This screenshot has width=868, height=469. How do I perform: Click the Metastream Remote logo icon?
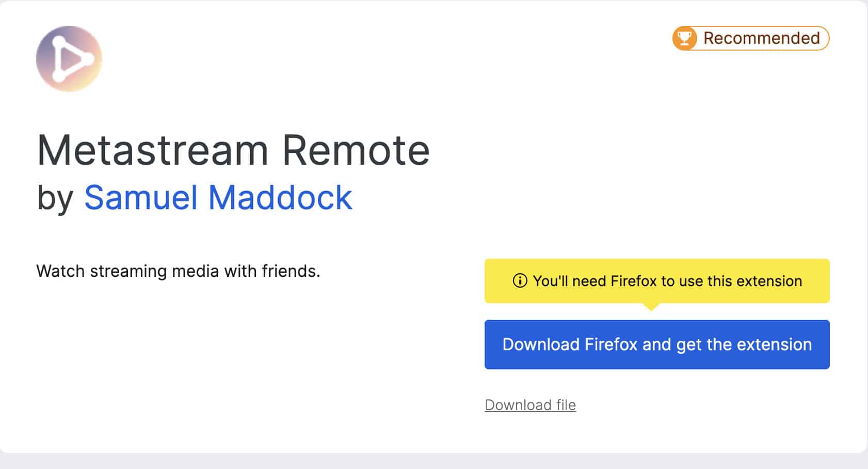coord(69,59)
